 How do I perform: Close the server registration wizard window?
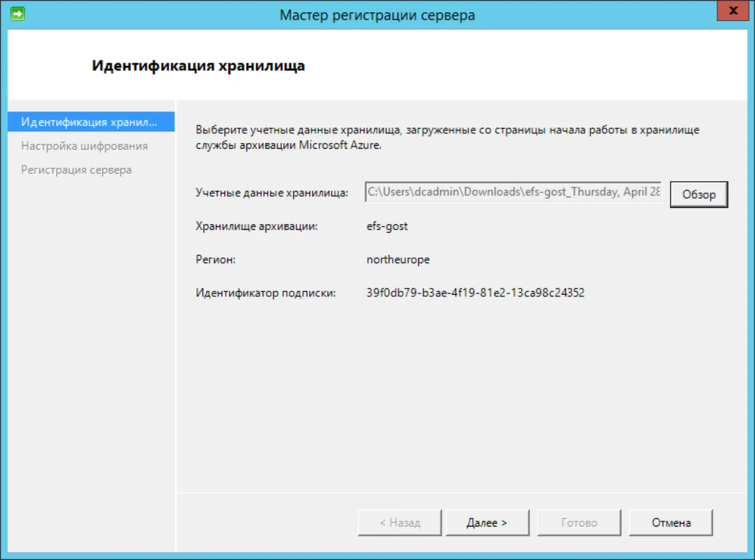(733, 10)
